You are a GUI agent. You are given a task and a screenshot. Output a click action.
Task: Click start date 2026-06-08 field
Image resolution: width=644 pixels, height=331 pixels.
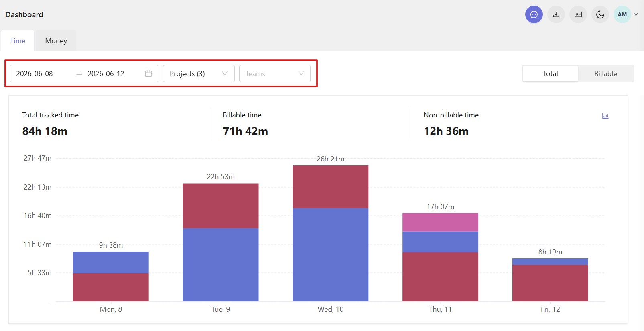35,74
